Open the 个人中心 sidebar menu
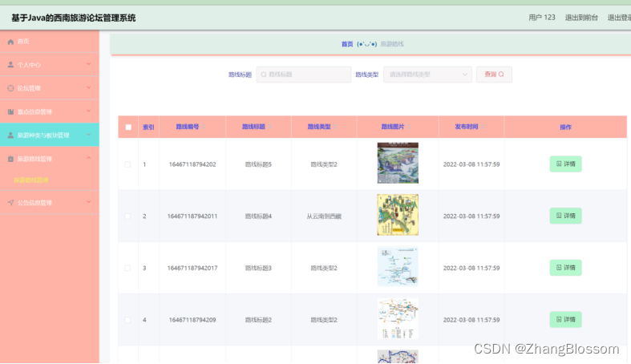 click(50, 65)
